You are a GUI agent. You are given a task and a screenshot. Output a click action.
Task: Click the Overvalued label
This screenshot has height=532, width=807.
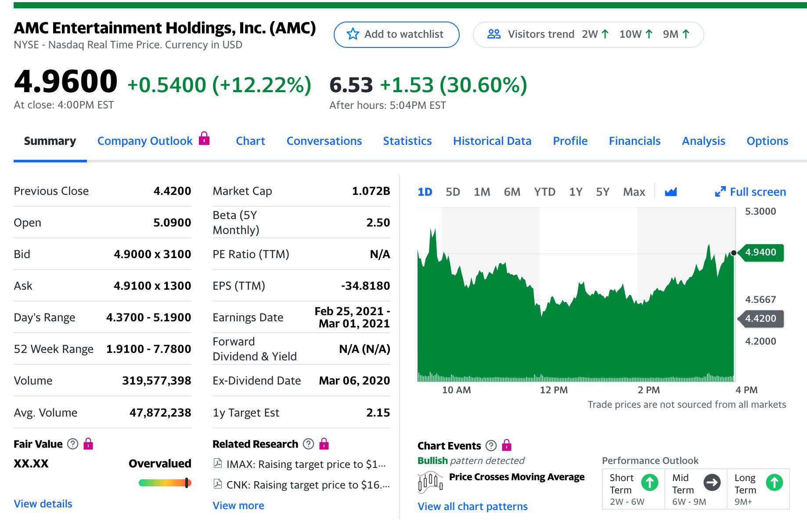click(x=160, y=464)
